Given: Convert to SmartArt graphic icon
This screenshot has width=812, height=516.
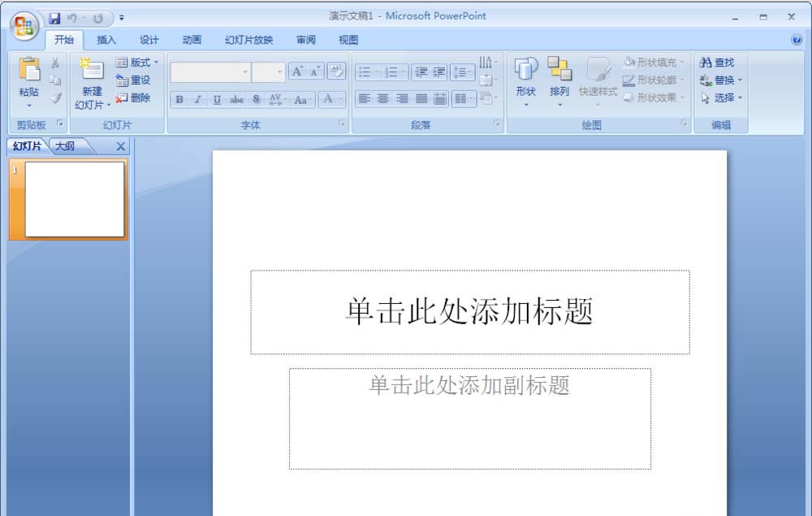Looking at the screenshot, I should click(x=488, y=98).
